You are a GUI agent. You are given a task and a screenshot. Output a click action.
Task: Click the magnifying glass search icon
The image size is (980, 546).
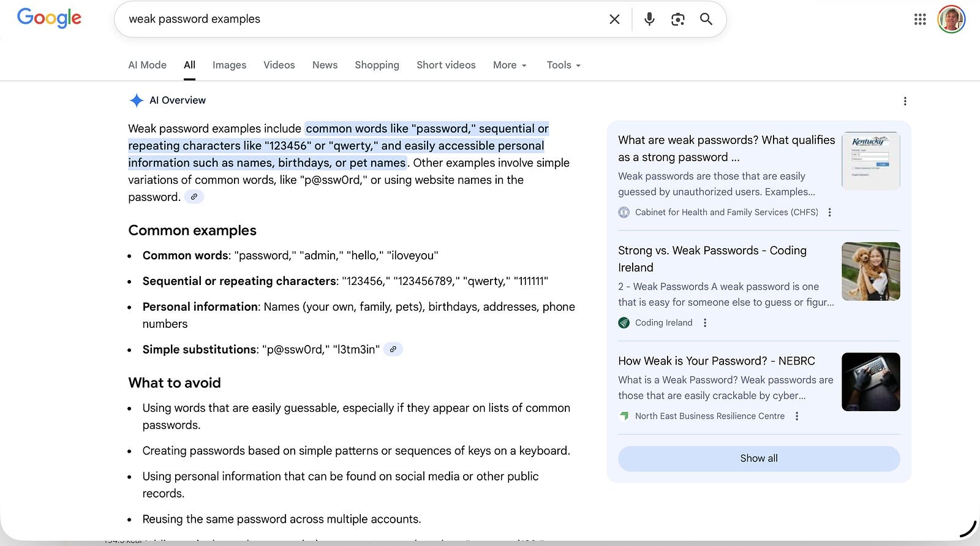click(x=706, y=19)
